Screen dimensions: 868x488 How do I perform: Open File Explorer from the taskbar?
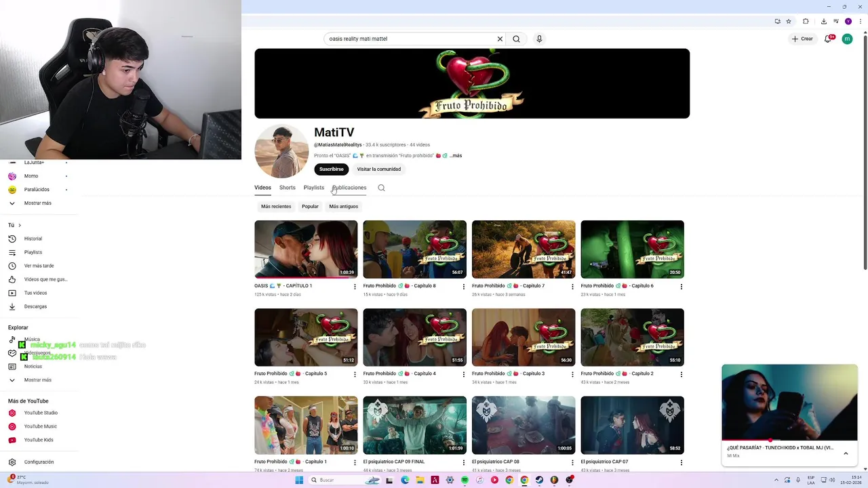(x=420, y=480)
